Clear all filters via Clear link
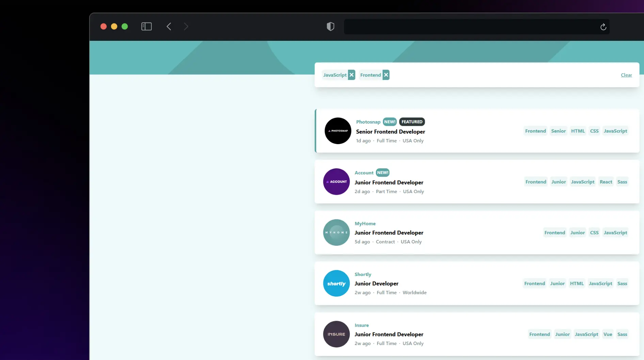Screen dimensions: 644x360 tap(626, 75)
